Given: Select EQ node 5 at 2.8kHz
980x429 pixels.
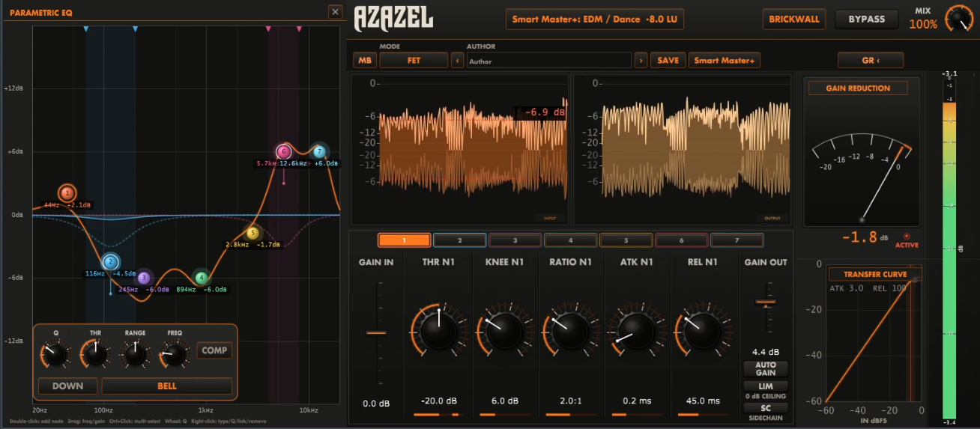Looking at the screenshot, I should (252, 233).
